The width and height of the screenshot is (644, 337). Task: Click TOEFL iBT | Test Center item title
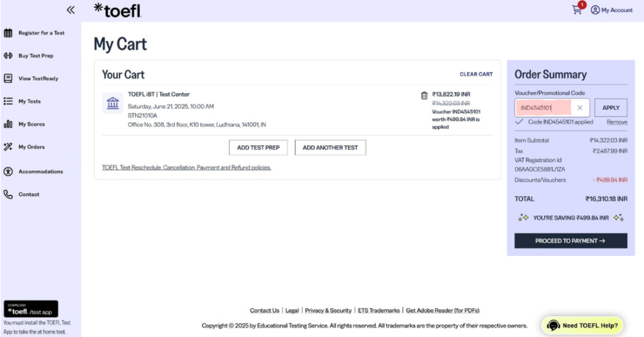[158, 94]
